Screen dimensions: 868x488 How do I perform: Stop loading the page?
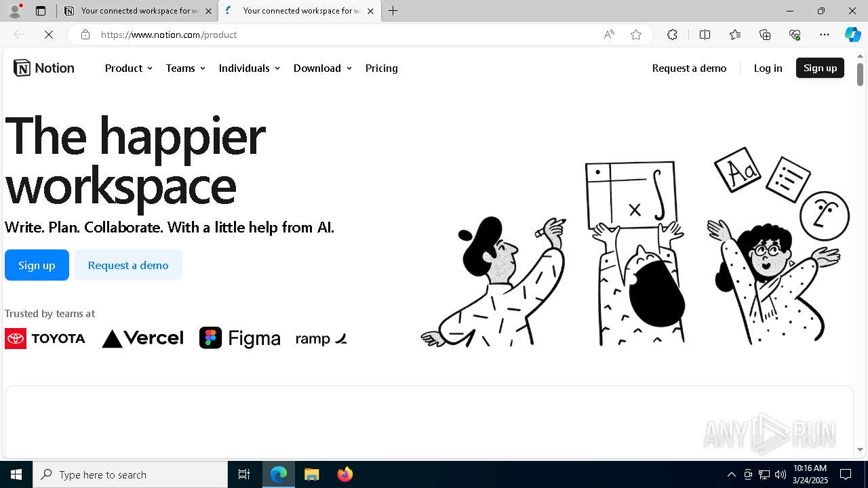49,35
